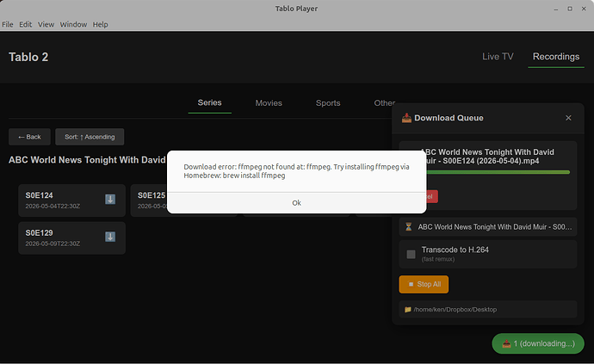The width and height of the screenshot is (594, 364).
Task: Enable Transcode to H.264 checkbox
Action: (411, 254)
